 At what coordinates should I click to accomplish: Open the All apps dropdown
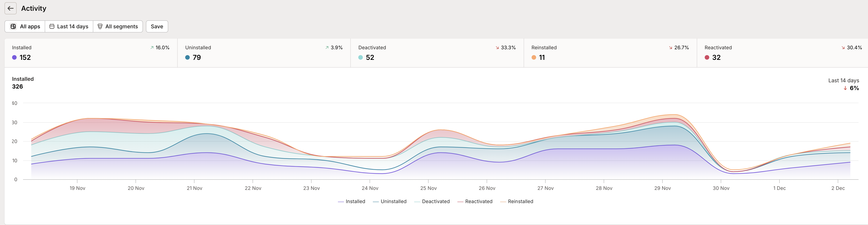click(x=25, y=26)
